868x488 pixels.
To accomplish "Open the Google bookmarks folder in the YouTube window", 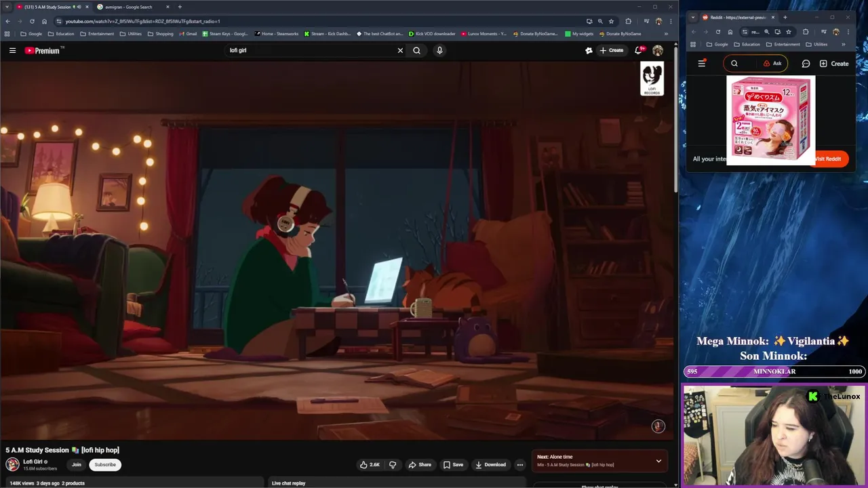I will pos(31,33).
